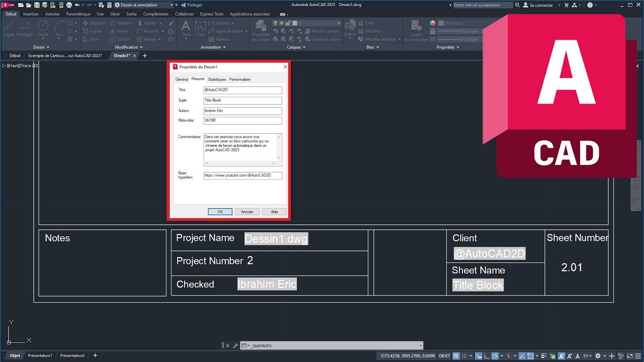This screenshot has width=644, height=362.
Task: Click the search magnifier icon
Action: tap(518, 5)
